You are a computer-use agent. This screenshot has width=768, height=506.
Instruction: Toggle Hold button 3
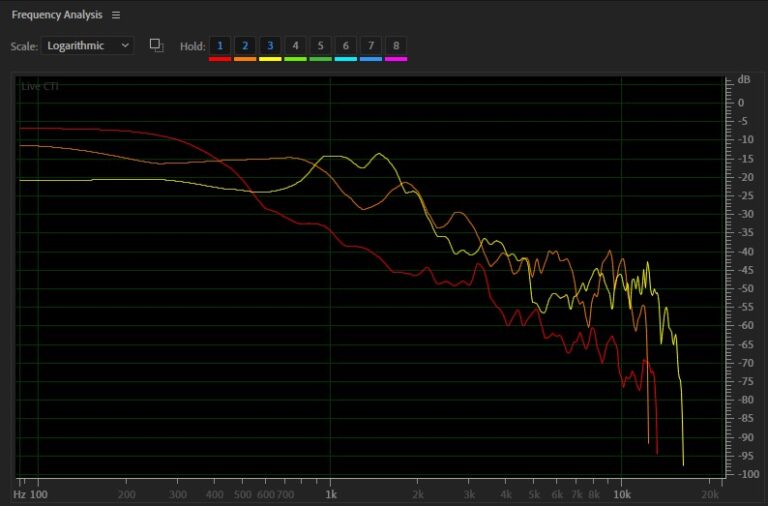click(x=270, y=46)
